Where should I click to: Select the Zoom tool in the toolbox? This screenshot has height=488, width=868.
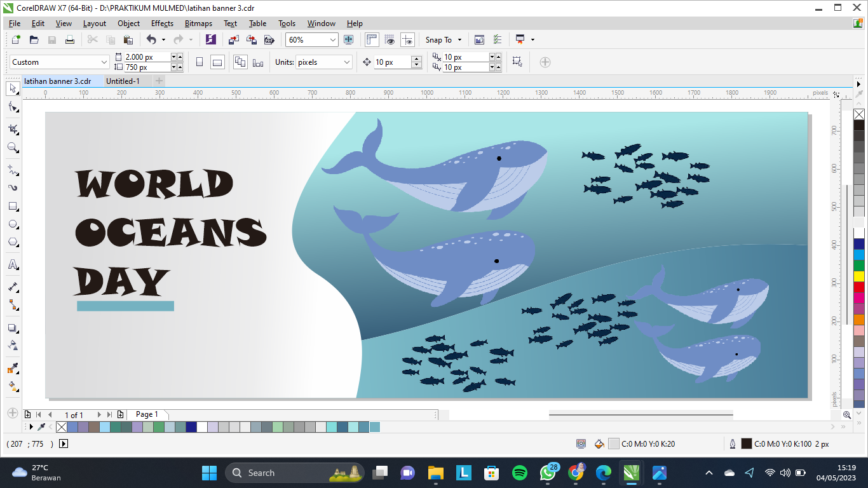tap(13, 147)
